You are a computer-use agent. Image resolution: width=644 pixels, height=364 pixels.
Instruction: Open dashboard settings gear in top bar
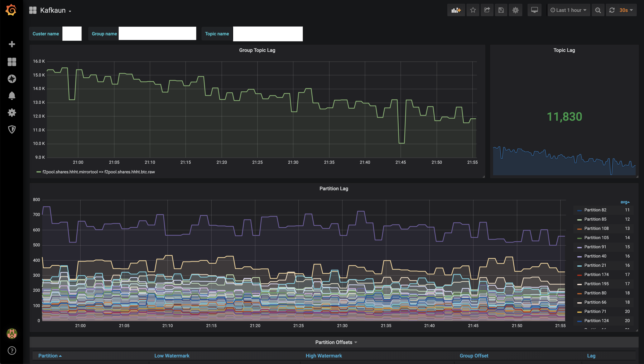pyautogui.click(x=515, y=10)
